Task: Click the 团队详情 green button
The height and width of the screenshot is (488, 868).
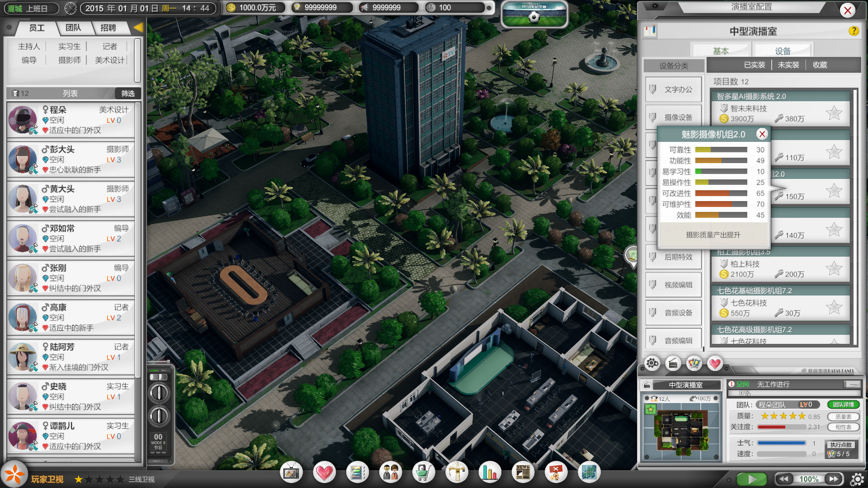Action: click(843, 404)
